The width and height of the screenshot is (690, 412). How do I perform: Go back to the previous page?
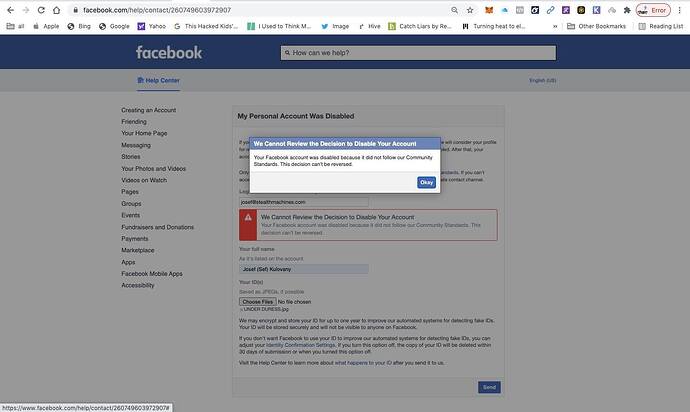point(11,10)
